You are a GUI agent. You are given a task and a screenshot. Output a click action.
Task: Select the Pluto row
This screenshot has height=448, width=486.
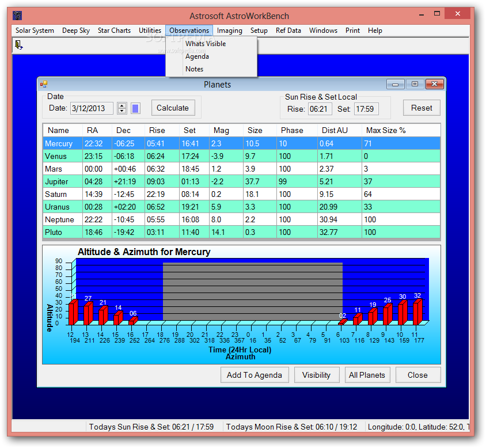[x=241, y=232]
